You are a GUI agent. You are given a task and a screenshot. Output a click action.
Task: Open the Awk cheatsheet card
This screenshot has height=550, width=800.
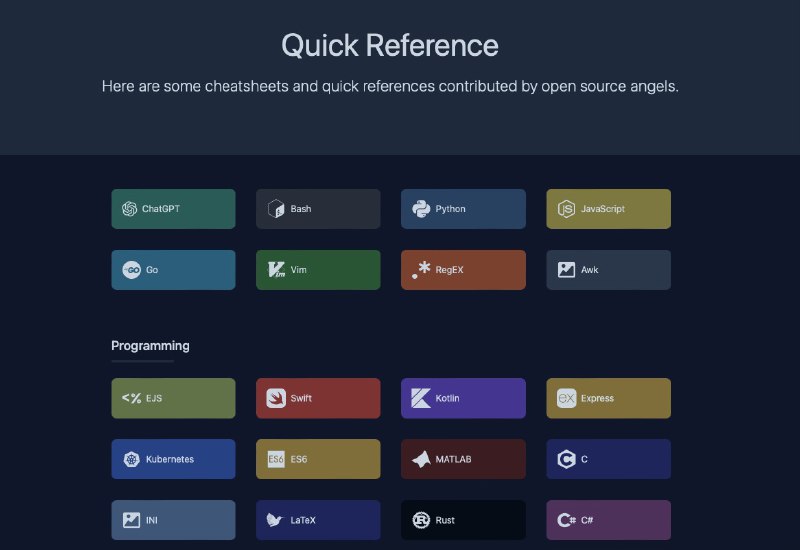(x=608, y=270)
